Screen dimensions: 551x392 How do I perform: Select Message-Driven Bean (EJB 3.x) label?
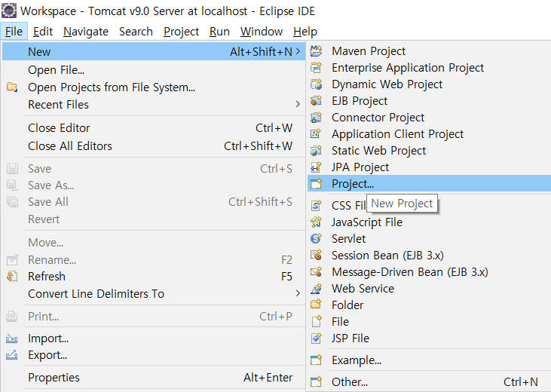[410, 272]
